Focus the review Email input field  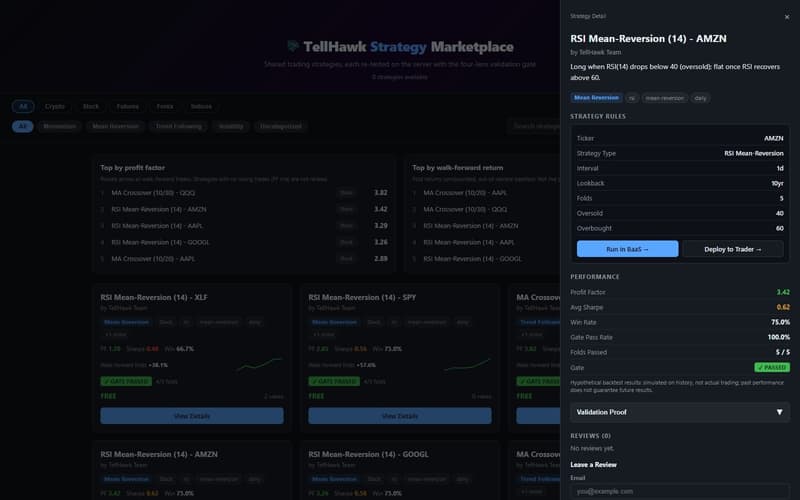pyautogui.click(x=680, y=491)
